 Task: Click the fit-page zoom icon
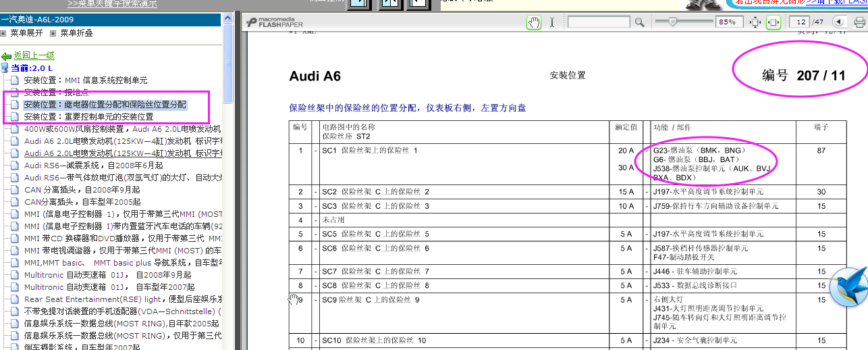point(755,22)
